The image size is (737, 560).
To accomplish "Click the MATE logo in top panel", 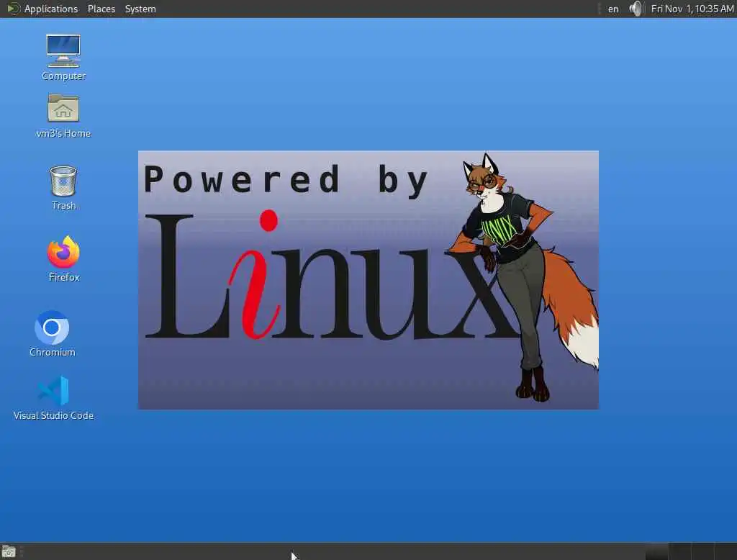I will [13, 9].
